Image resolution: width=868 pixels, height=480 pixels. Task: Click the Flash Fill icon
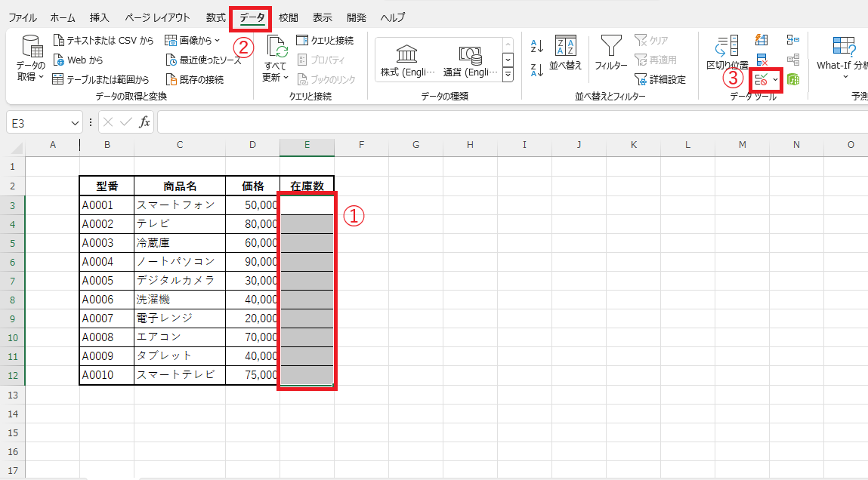[x=761, y=40]
